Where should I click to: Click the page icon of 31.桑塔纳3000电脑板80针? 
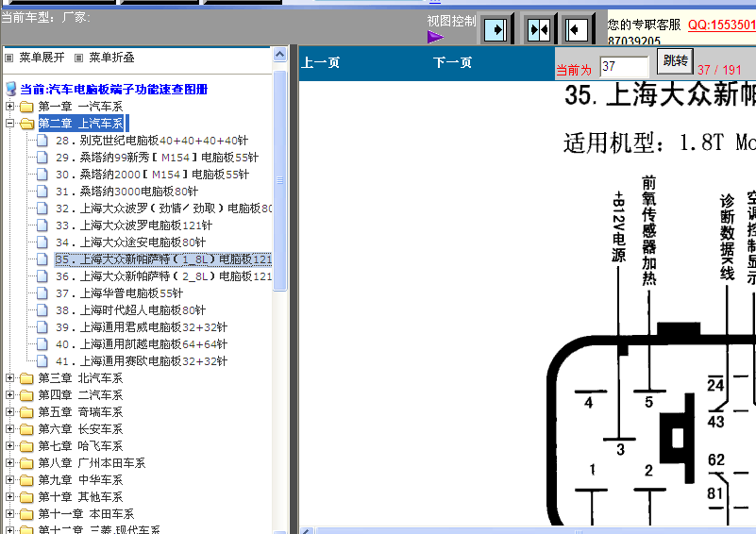pyautogui.click(x=42, y=192)
